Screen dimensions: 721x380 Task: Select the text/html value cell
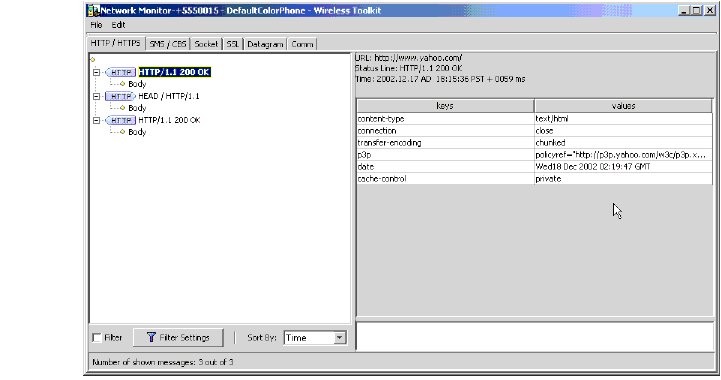[623, 119]
